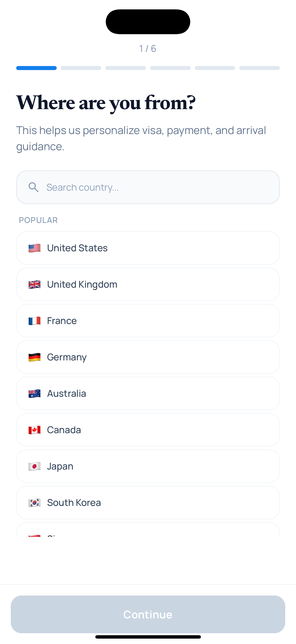
Task: Select South Korea option
Action: [148, 503]
